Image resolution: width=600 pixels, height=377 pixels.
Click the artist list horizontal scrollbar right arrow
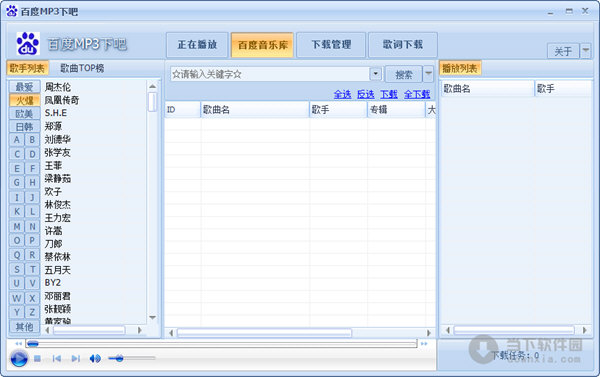(x=140, y=330)
